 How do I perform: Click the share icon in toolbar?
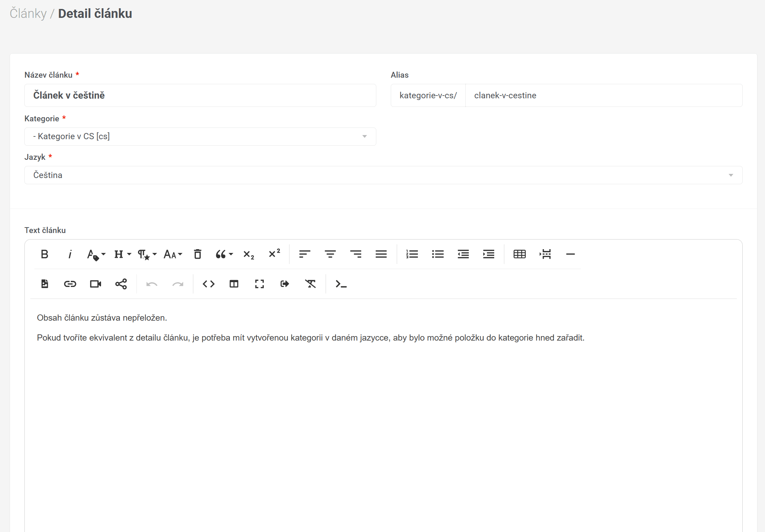pos(121,284)
